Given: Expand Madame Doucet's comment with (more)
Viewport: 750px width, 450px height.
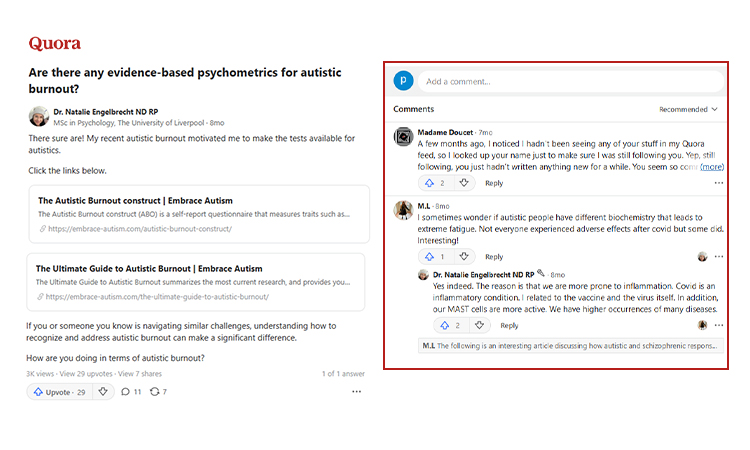Looking at the screenshot, I should (712, 167).
